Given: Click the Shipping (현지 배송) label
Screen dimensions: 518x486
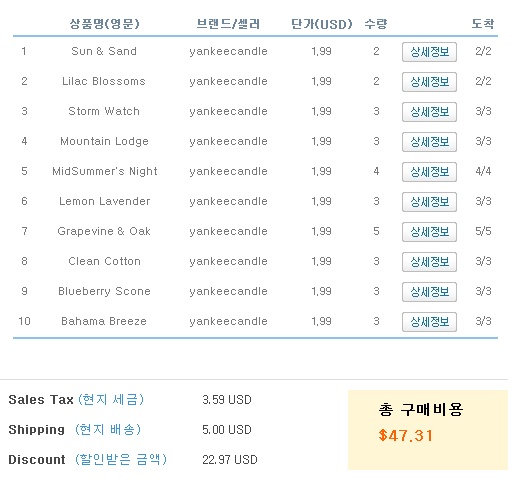Looking at the screenshot, I should coord(75,429).
